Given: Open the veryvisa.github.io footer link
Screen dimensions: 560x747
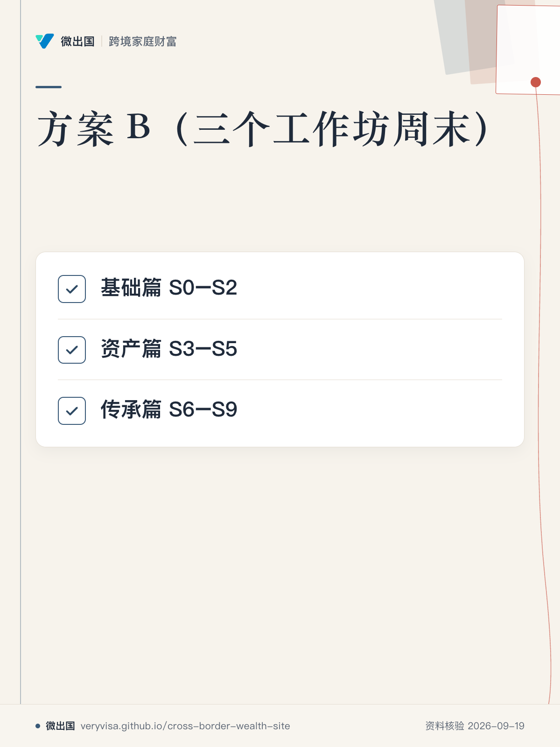Looking at the screenshot, I should 185,726.
